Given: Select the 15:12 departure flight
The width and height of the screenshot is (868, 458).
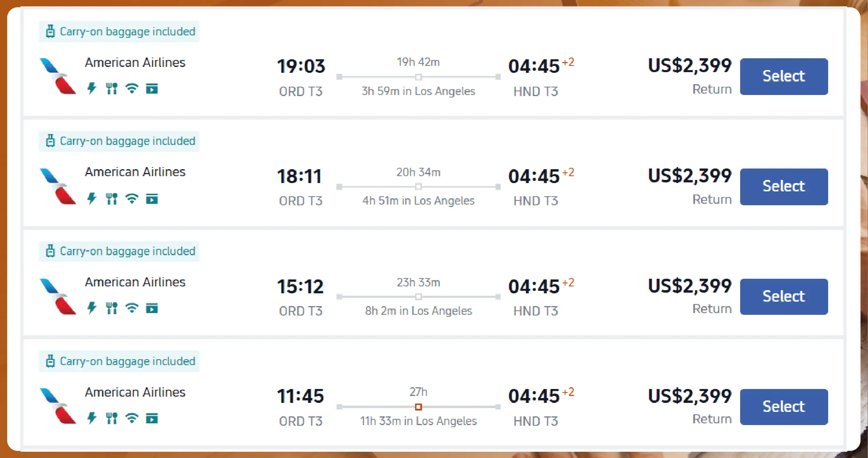Looking at the screenshot, I should point(784,296).
